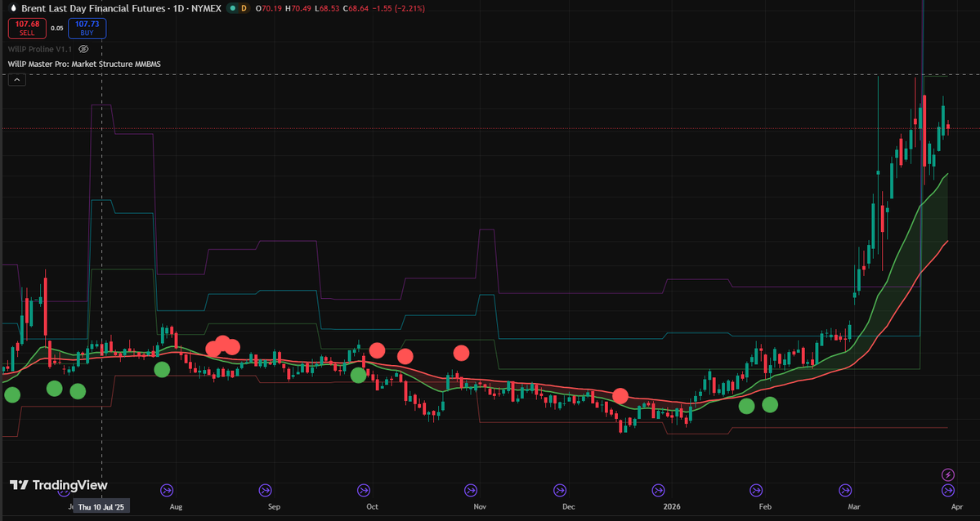Screen dimensions: 980x521
Task: Open the contract event icon above Feb
Action: tap(756, 491)
